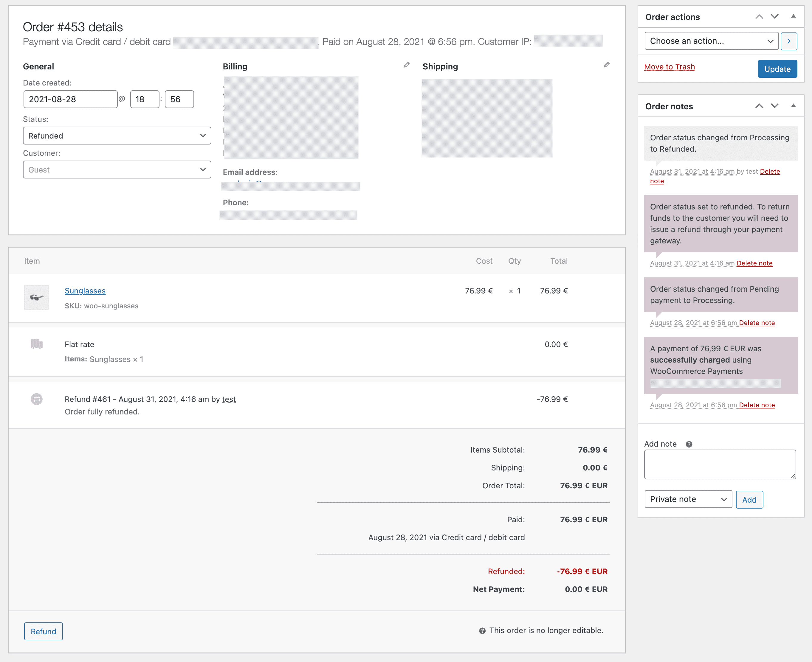This screenshot has height=662, width=812.
Task: Click the Add note help question icon
Action: pyautogui.click(x=689, y=444)
